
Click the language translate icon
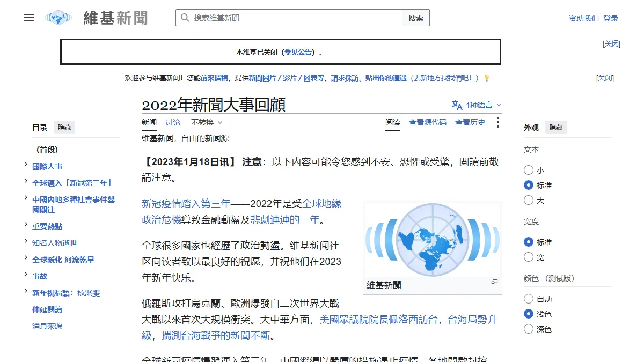pos(457,105)
